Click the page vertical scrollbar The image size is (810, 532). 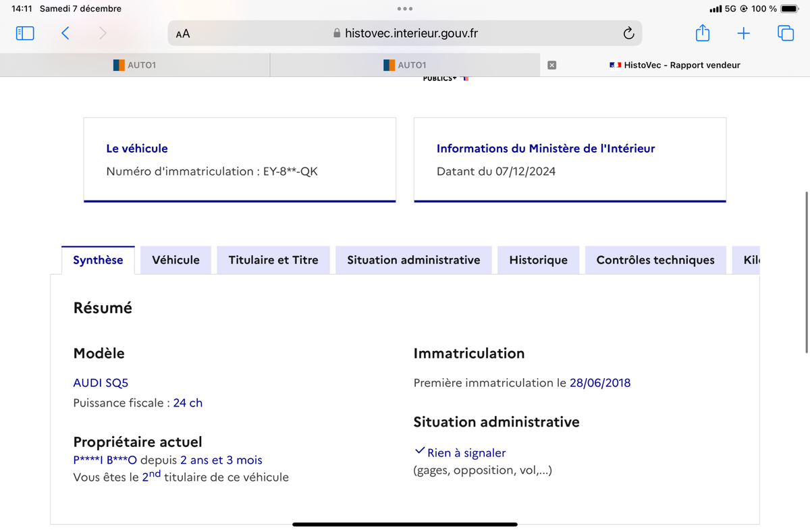click(x=807, y=271)
